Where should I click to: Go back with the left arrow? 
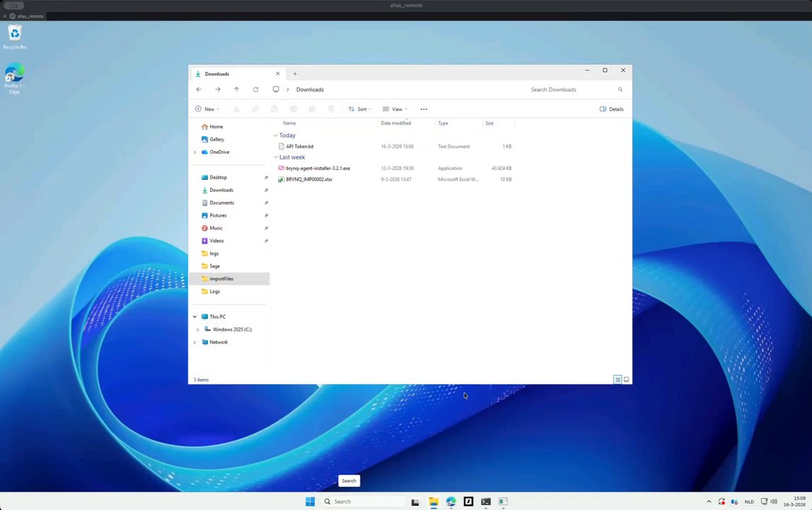(199, 90)
